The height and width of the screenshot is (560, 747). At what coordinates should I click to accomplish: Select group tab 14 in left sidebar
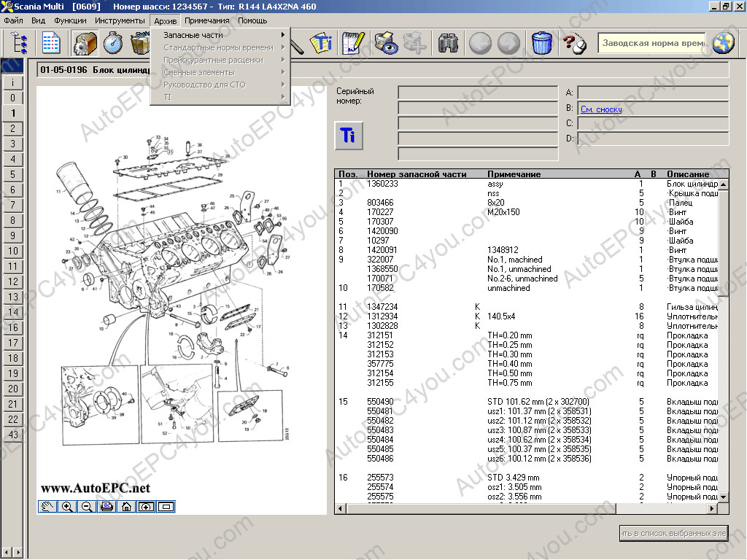click(x=12, y=312)
